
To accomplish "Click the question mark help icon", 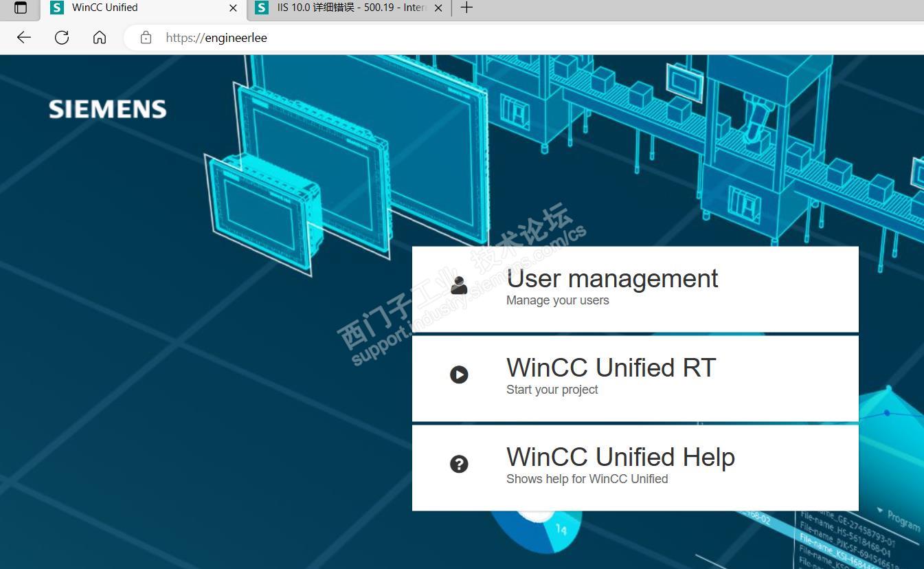I will (x=459, y=464).
